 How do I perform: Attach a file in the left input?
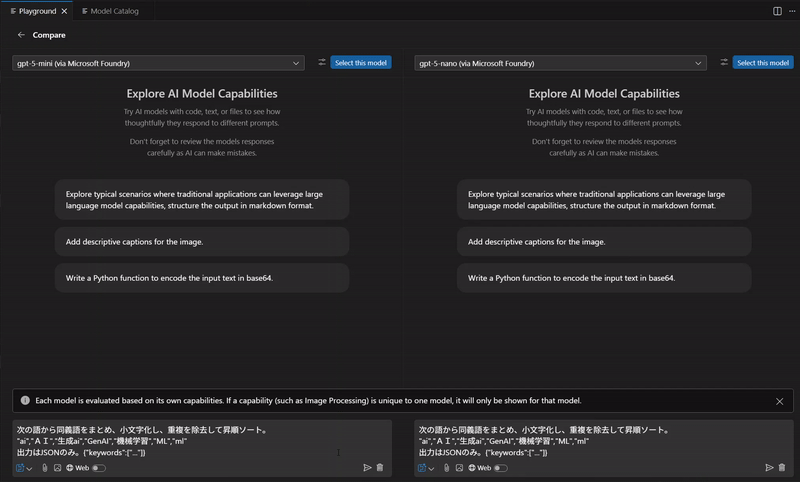click(x=44, y=468)
